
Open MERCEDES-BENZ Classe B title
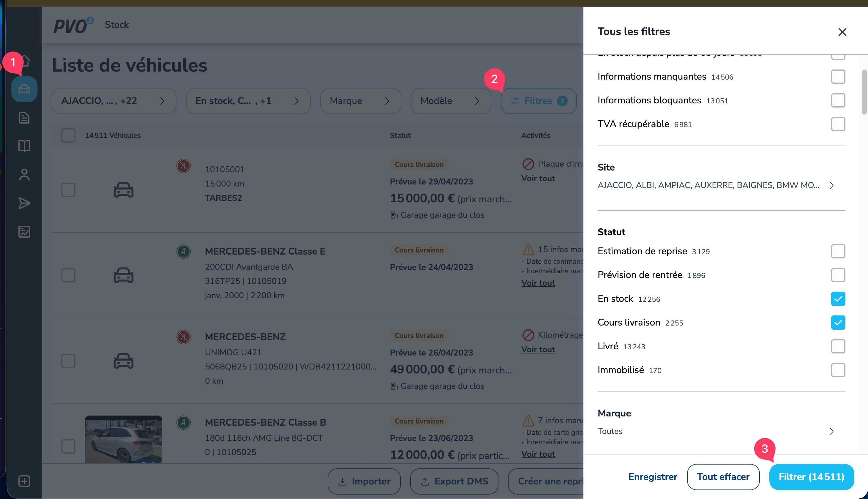point(265,422)
